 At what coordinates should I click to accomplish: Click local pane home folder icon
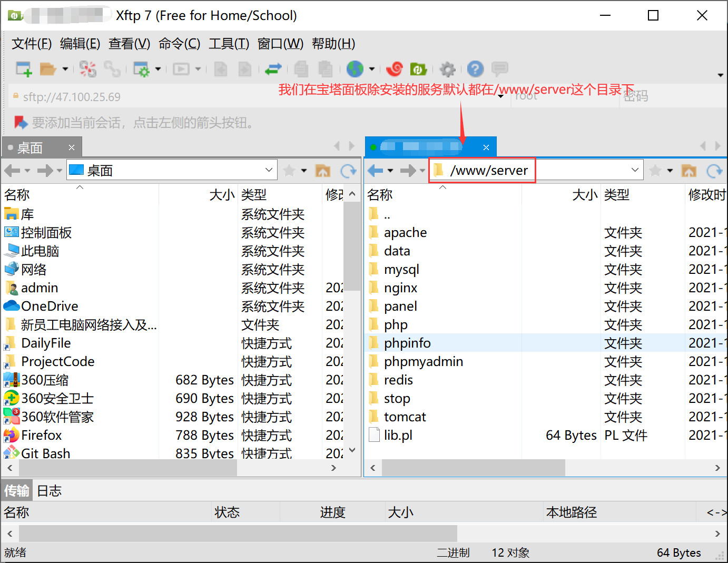click(x=322, y=170)
